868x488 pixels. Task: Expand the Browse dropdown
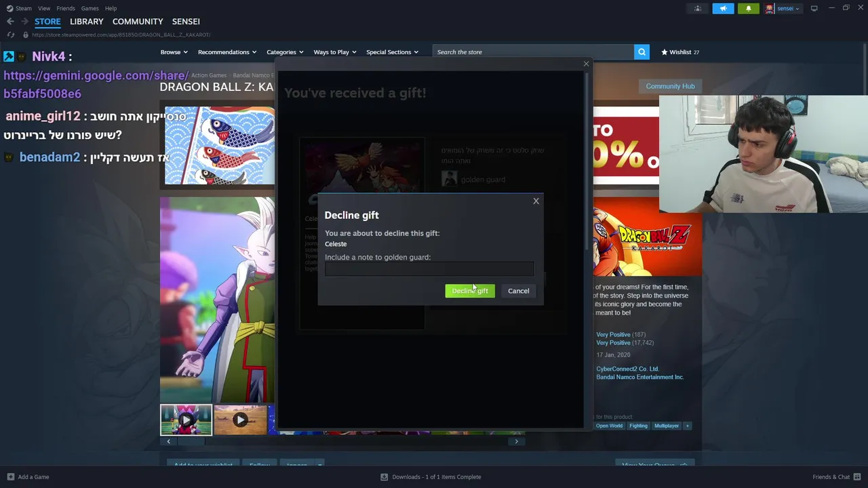coord(174,52)
